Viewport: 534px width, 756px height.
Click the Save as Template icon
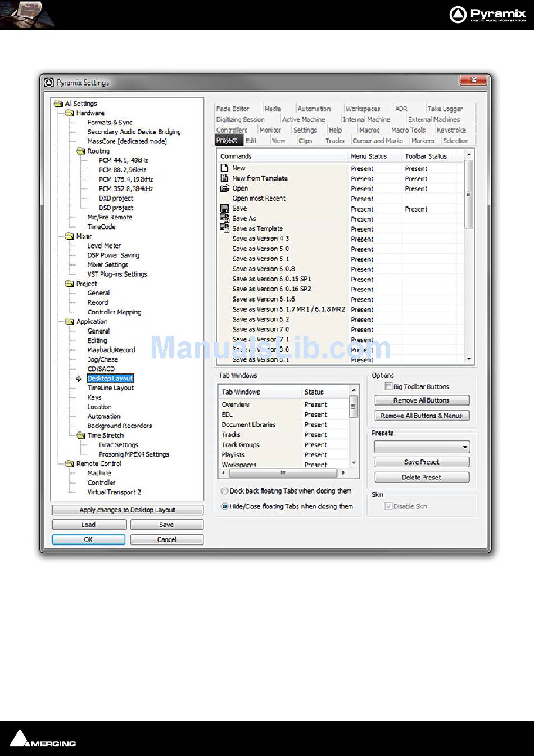(225, 228)
